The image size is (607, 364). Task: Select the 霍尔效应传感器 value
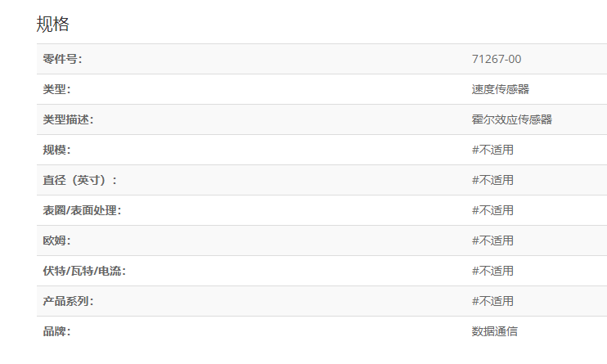511,119
